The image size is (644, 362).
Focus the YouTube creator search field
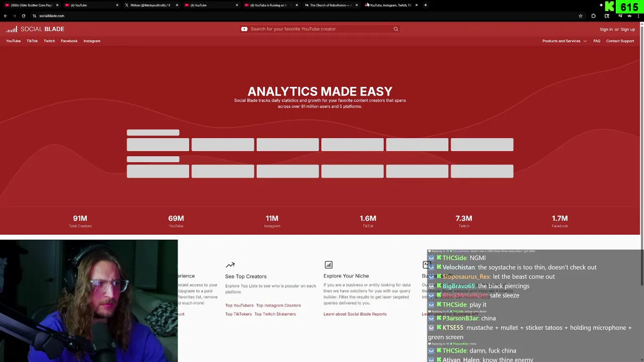pos(319,29)
